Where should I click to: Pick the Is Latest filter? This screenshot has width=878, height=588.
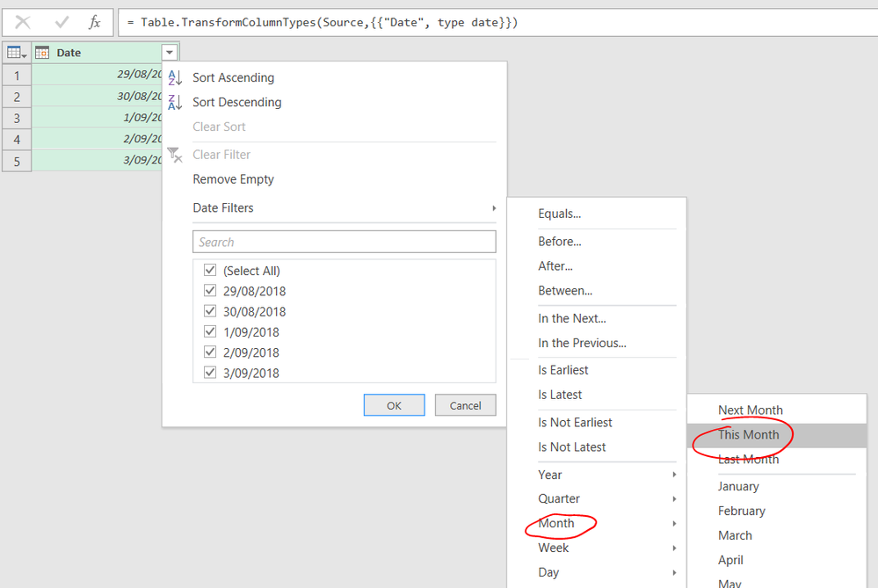pos(560,395)
